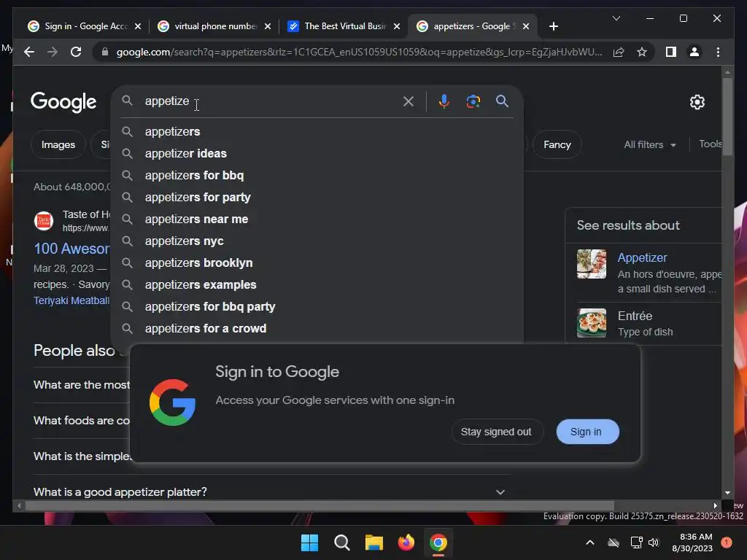Open notification center badge

[x=727, y=542]
